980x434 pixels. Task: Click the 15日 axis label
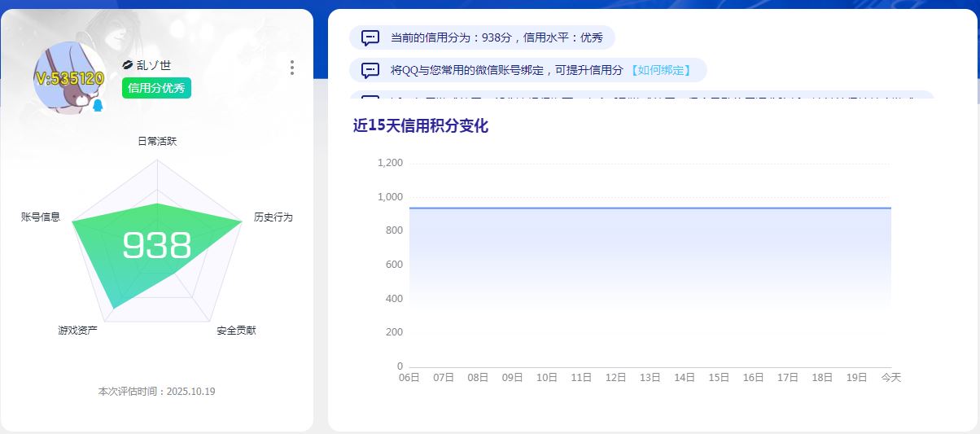pyautogui.click(x=719, y=378)
